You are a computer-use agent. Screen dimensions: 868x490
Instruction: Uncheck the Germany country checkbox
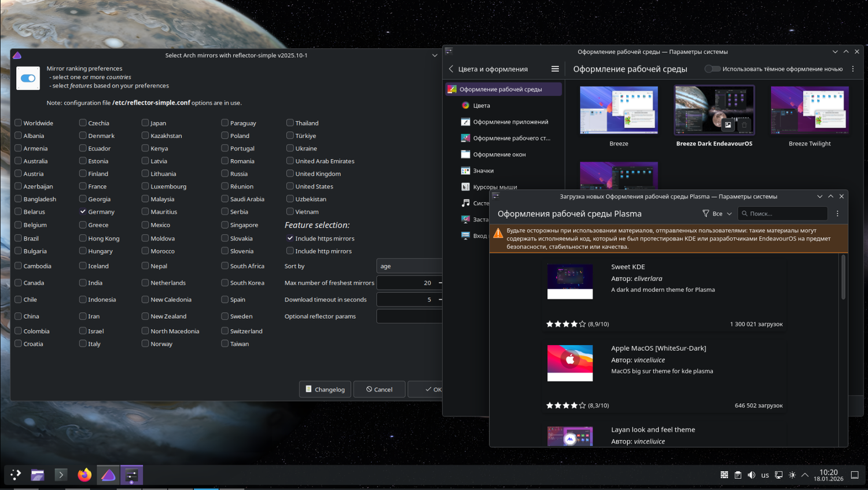[x=83, y=212]
